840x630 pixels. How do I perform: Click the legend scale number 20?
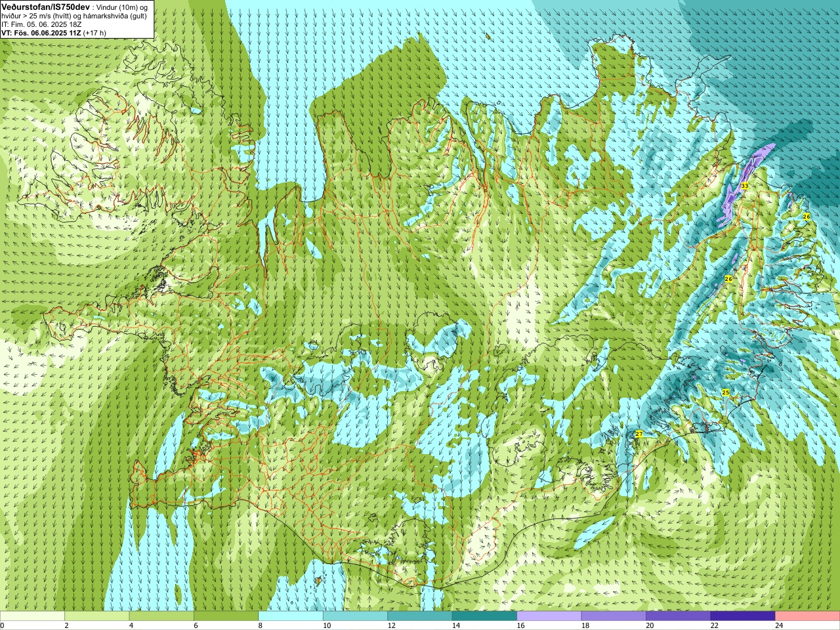(x=650, y=625)
